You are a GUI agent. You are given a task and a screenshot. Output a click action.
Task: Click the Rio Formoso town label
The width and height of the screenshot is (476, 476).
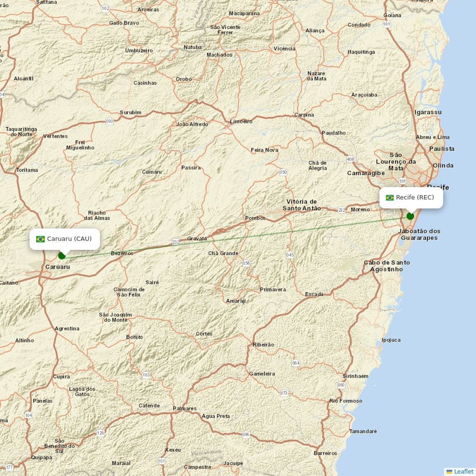346,400
